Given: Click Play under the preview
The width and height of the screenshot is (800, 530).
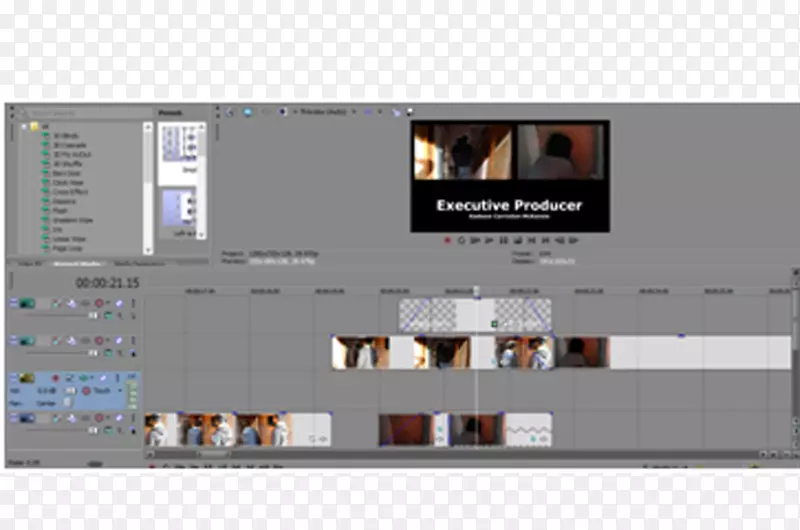Looking at the screenshot, I should (489, 240).
